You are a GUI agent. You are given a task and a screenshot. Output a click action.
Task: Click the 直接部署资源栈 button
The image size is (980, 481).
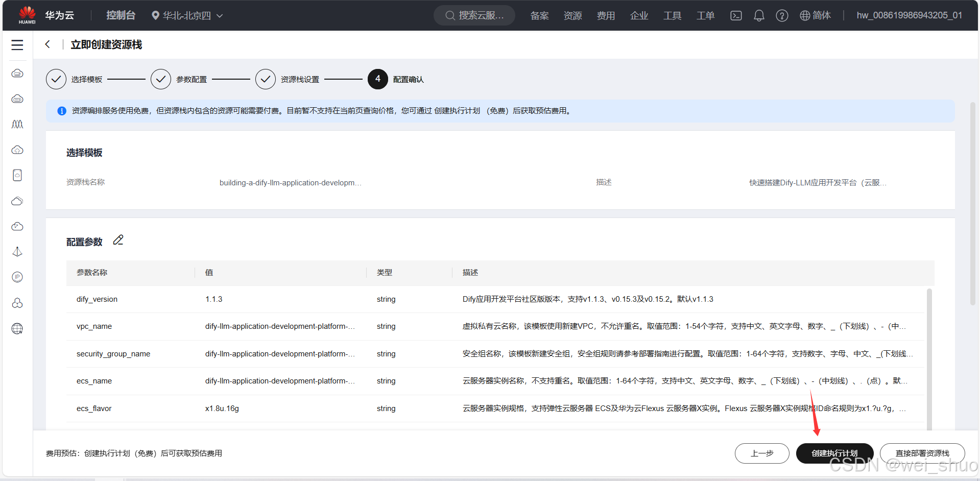922,453
